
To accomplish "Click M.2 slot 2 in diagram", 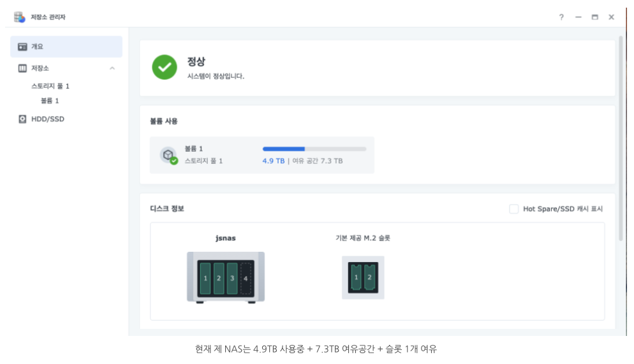I will [369, 277].
